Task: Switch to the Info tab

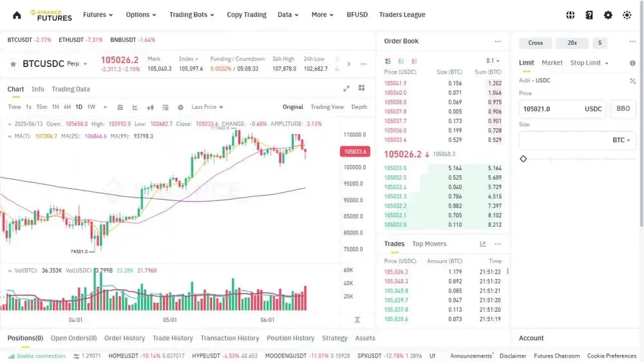Action: pyautogui.click(x=38, y=89)
